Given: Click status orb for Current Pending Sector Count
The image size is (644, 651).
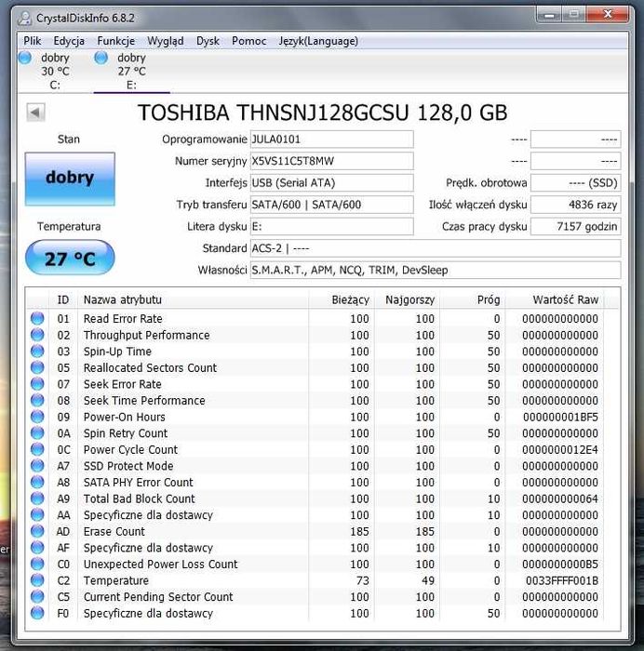Looking at the screenshot, I should coord(37,597).
